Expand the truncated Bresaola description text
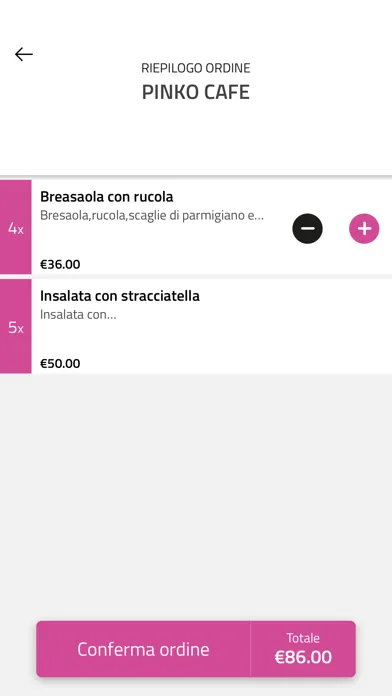The height and width of the screenshot is (696, 392). [x=152, y=216]
